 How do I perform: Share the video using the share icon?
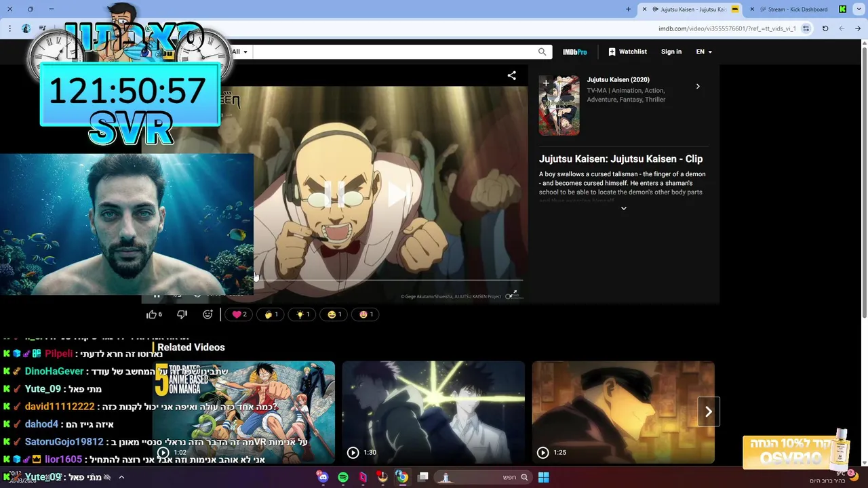pos(512,76)
